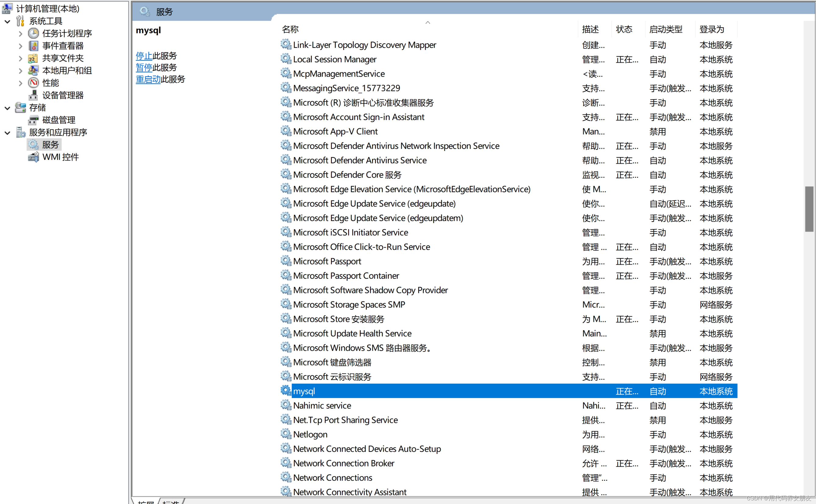Stop the mysql service link
816x504 pixels.
[x=144, y=56]
